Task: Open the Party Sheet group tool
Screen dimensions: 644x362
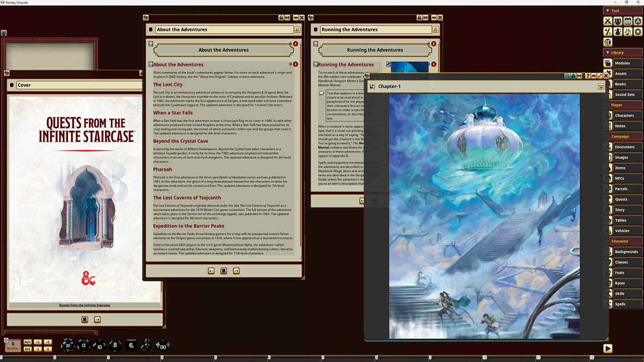Action: [618, 21]
